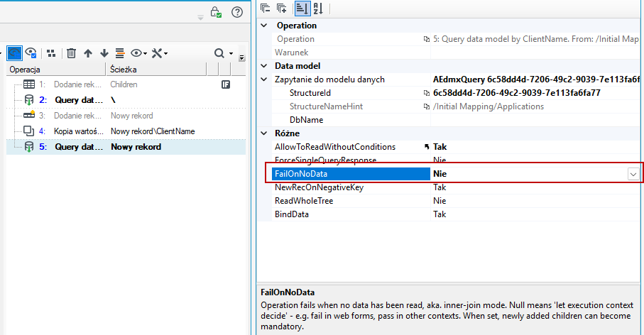This screenshot has width=644, height=335.
Task: Select the ForceSingleQueryResponse property
Action: 325,160
